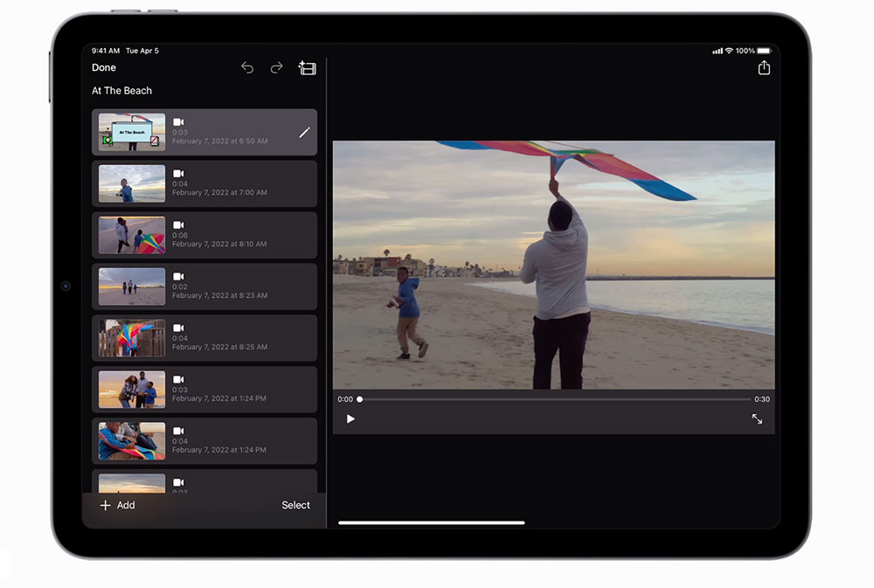This screenshot has height=588, width=874.
Task: Share the project with the export icon
Action: [764, 67]
